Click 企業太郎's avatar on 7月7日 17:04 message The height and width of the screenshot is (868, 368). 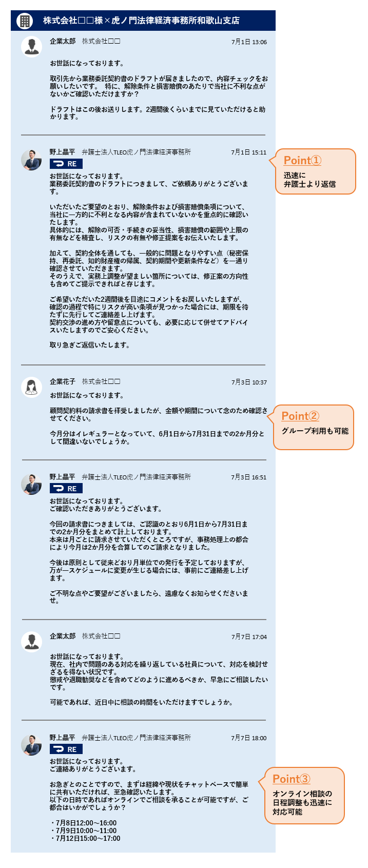[x=31, y=642]
